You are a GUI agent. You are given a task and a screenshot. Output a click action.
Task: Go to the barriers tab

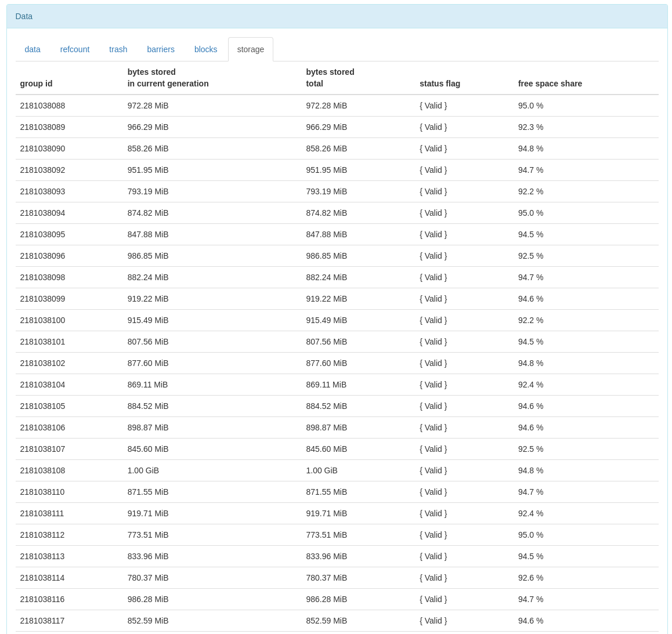coord(161,49)
